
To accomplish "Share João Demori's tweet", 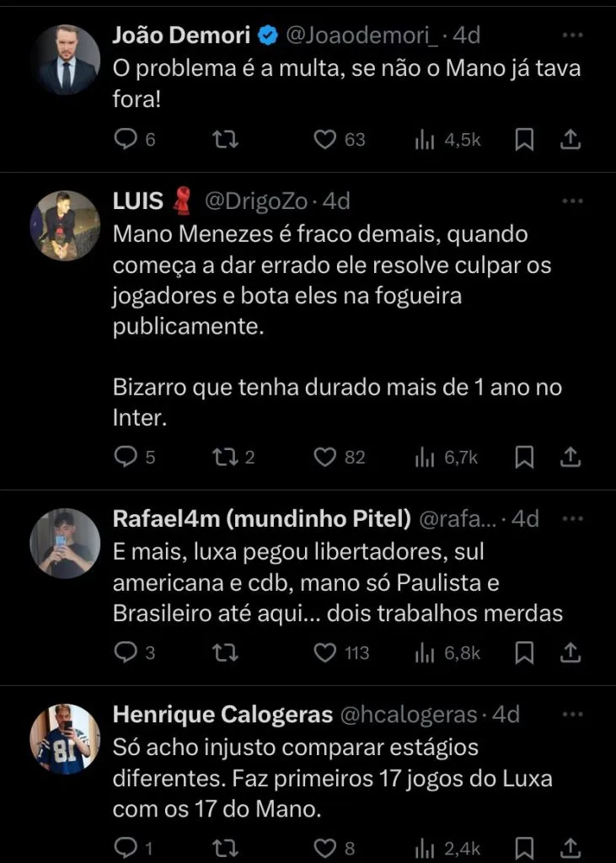I will coord(570,140).
